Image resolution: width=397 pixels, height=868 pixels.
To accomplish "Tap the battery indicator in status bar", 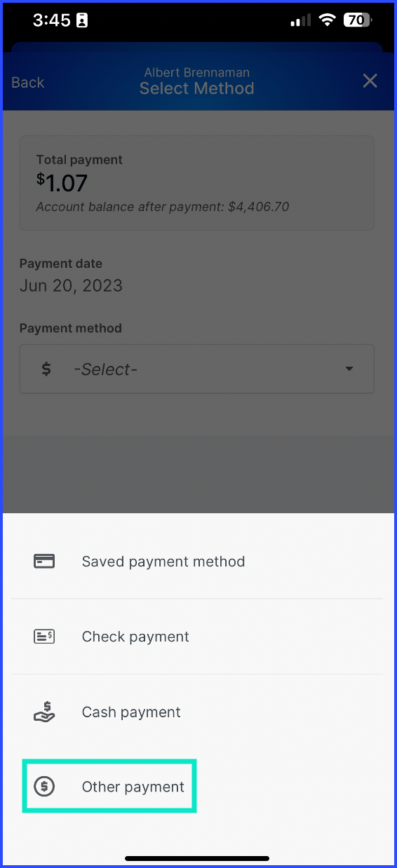I will tap(358, 20).
